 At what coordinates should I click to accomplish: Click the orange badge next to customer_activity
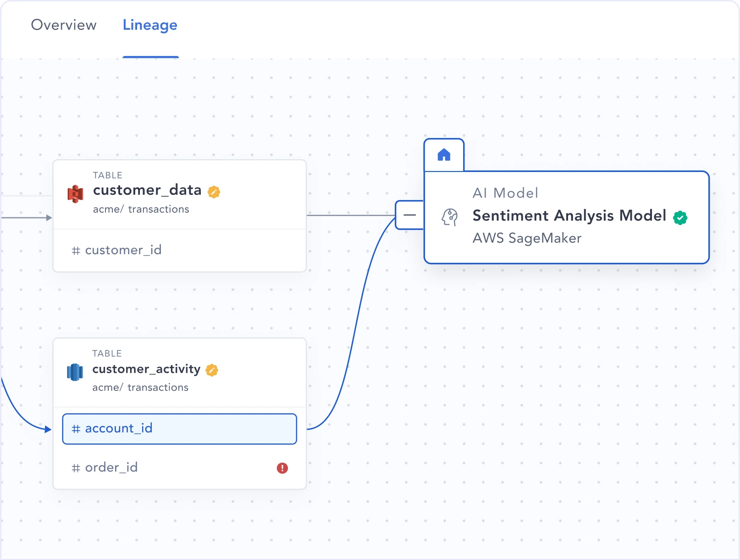pos(212,370)
